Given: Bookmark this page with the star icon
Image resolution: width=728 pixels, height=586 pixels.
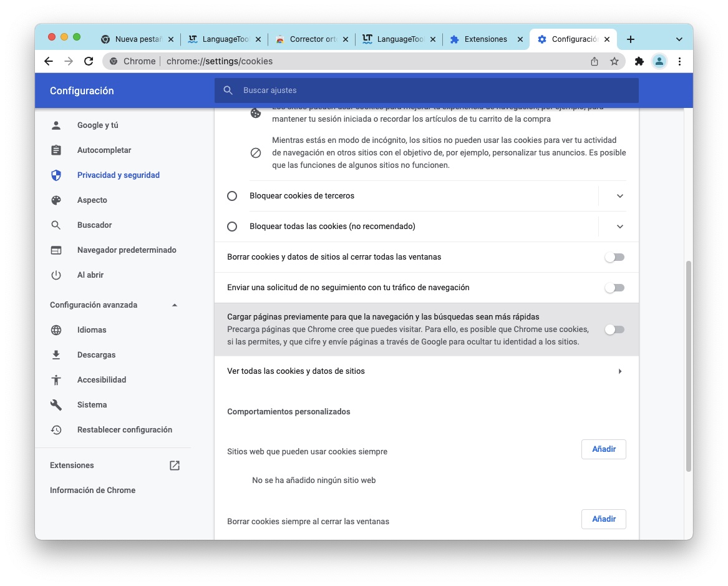Looking at the screenshot, I should [614, 61].
